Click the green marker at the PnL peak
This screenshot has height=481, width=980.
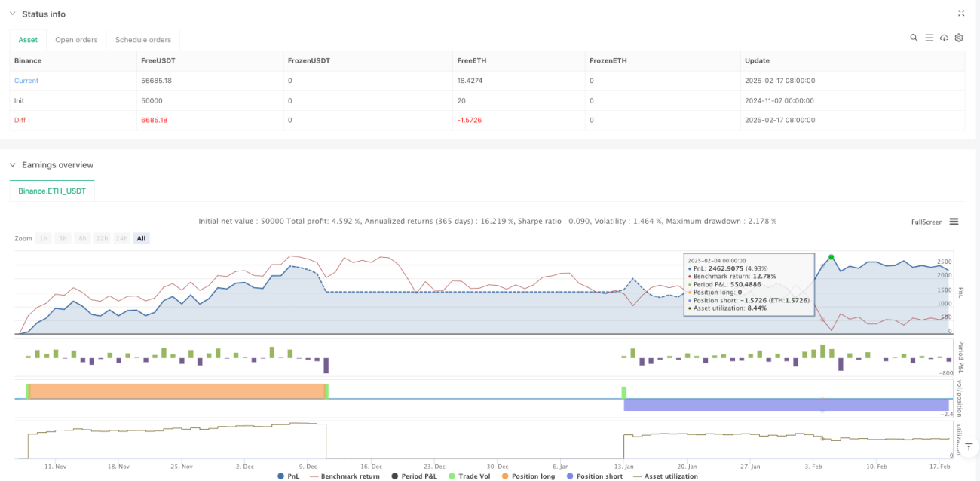point(831,258)
